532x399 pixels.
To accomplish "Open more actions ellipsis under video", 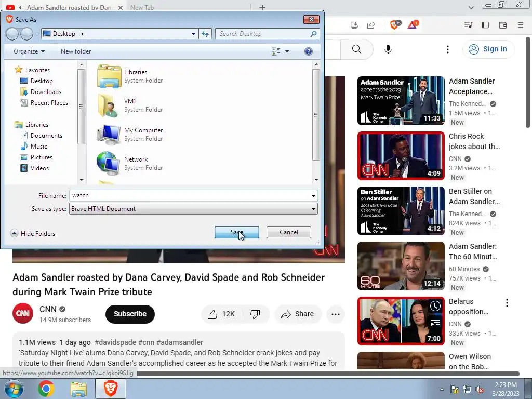I will (336, 314).
